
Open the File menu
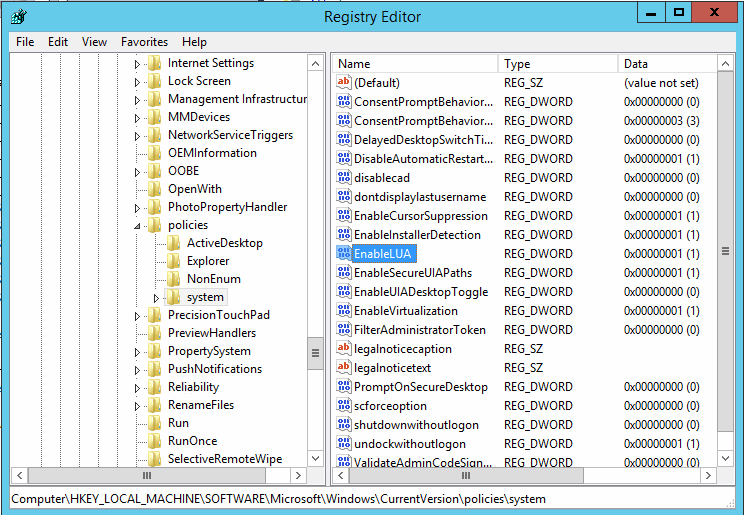[x=25, y=42]
